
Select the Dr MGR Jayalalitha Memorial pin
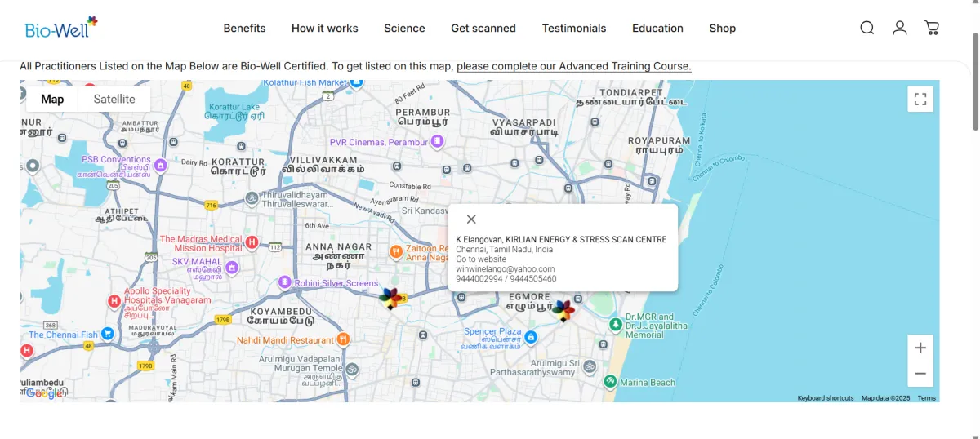tap(616, 325)
